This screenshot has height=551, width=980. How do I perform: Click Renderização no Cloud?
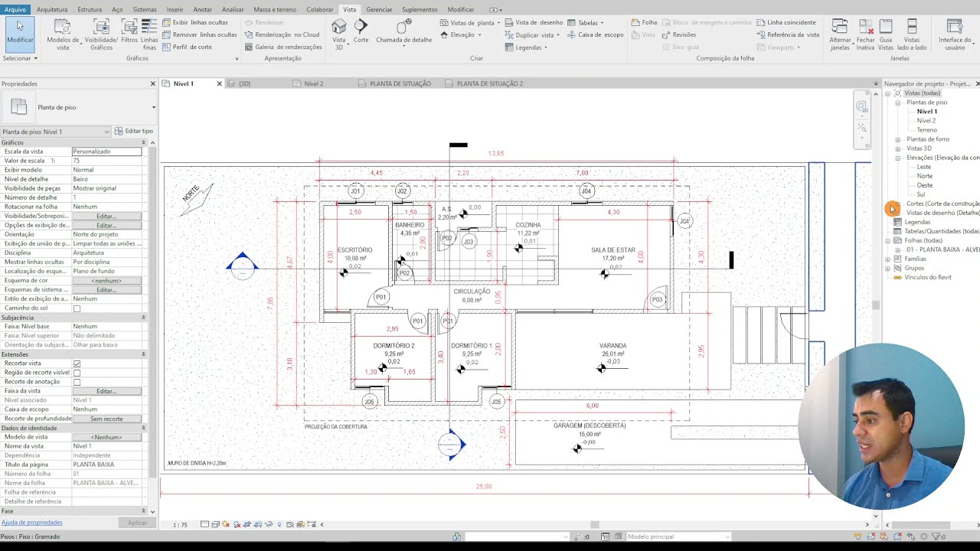click(x=282, y=34)
